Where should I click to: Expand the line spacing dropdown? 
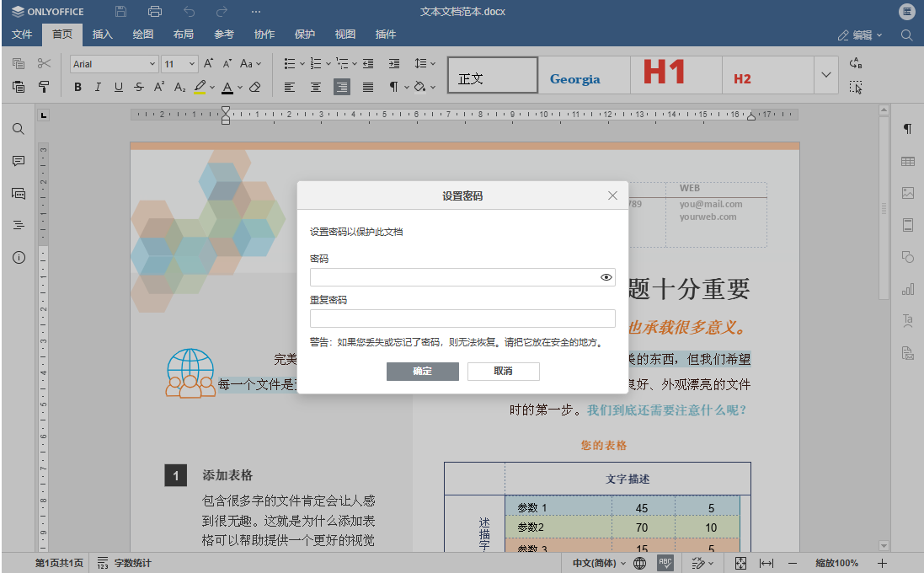coord(433,64)
